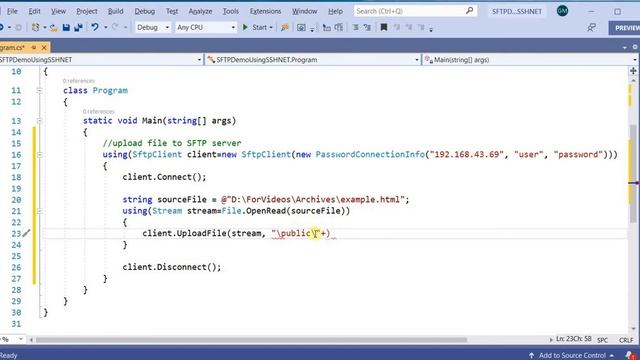Viewport: 640px width, 360px height.
Task: Open the account avatar in title bar
Action: click(562, 11)
